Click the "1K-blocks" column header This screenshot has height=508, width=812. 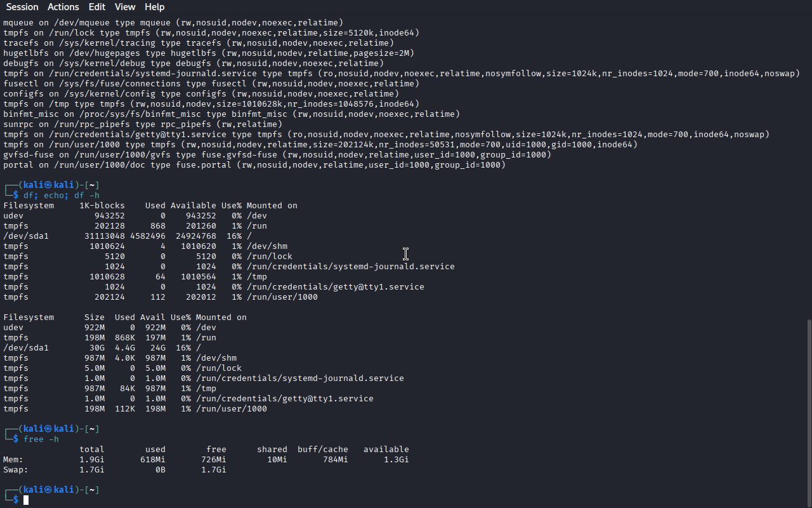(x=102, y=206)
